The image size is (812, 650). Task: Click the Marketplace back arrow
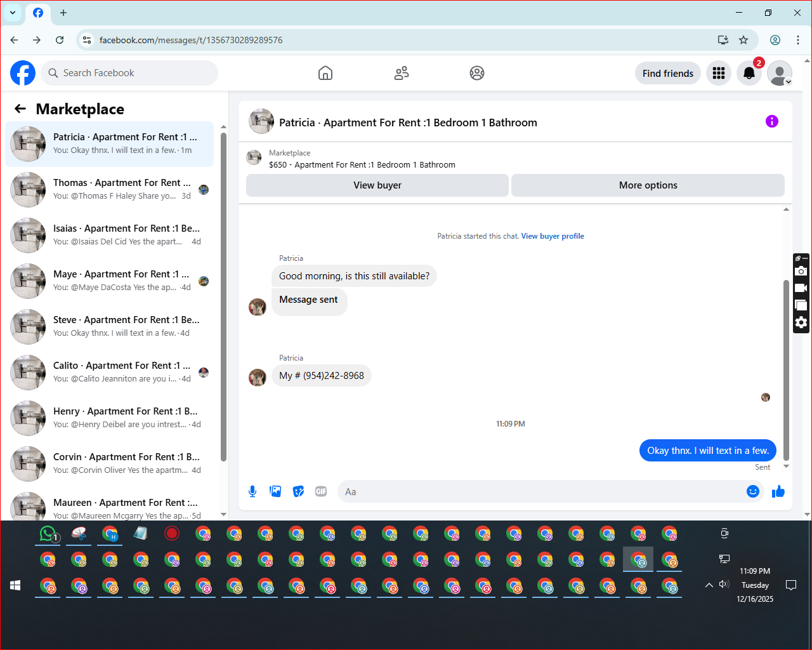coord(20,109)
